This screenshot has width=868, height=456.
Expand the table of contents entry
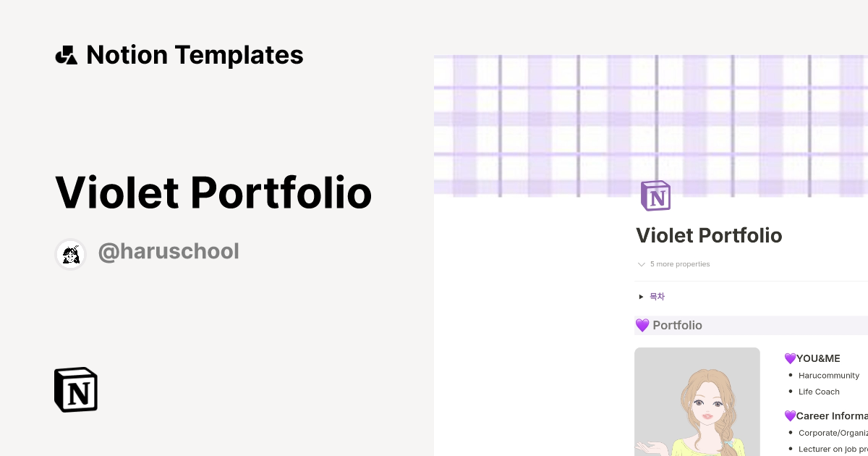[x=657, y=296]
